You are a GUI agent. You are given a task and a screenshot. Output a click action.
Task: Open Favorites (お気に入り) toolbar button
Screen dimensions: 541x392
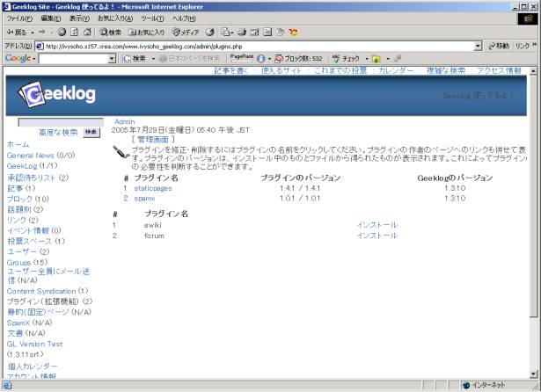coord(146,33)
